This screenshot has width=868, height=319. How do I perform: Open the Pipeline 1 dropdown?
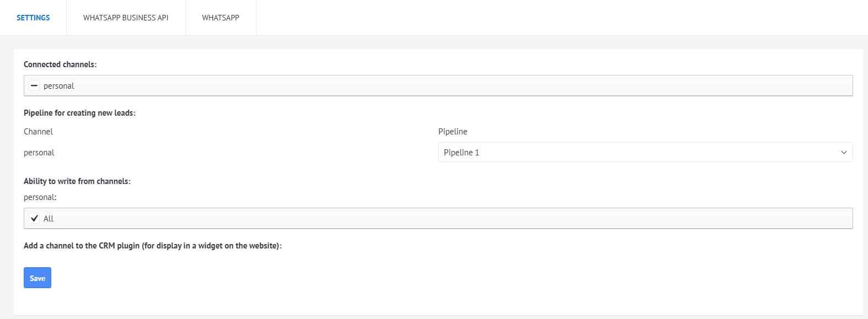pyautogui.click(x=645, y=152)
